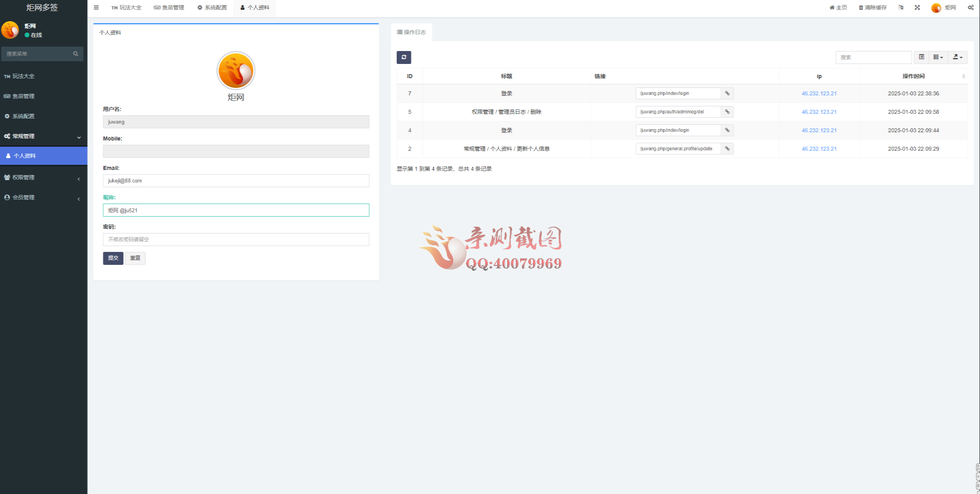
Task: Open 玩法大全 in the sidebar
Action: tap(24, 76)
